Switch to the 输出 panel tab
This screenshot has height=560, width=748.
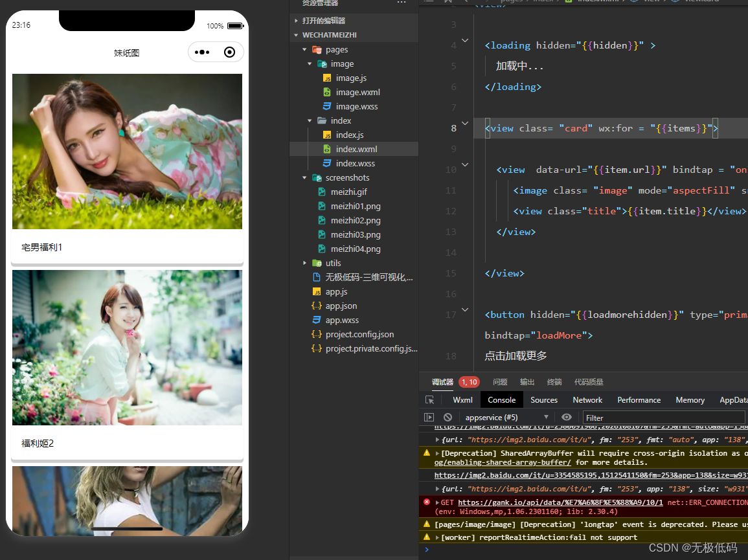coord(527,382)
